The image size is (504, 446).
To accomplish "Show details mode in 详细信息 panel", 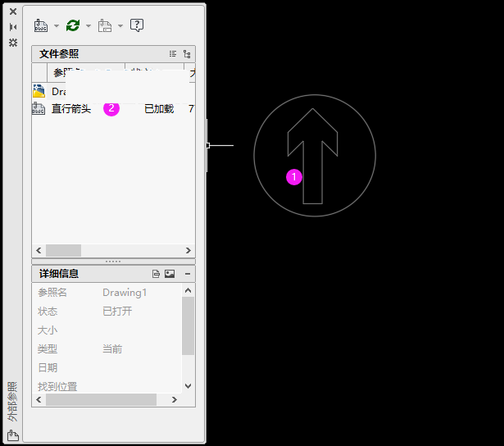I will pyautogui.click(x=156, y=274).
